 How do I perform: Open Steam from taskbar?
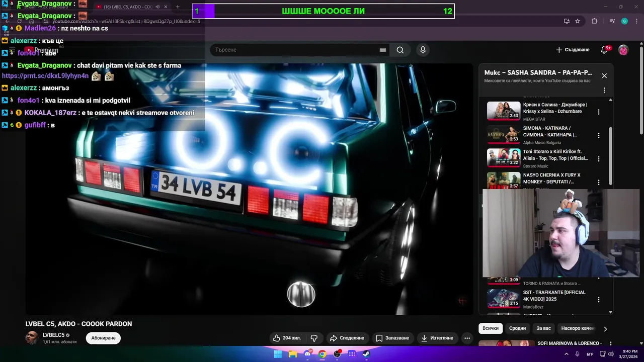point(366,354)
